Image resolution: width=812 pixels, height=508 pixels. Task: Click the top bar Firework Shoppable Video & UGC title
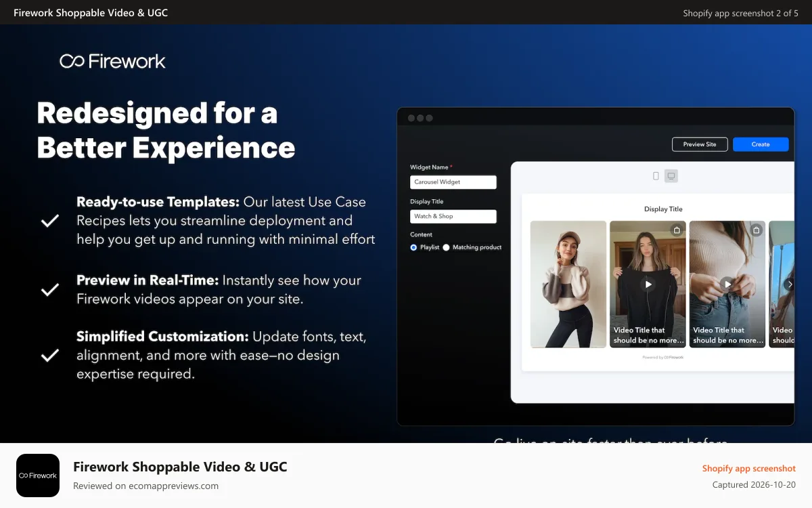tap(91, 13)
